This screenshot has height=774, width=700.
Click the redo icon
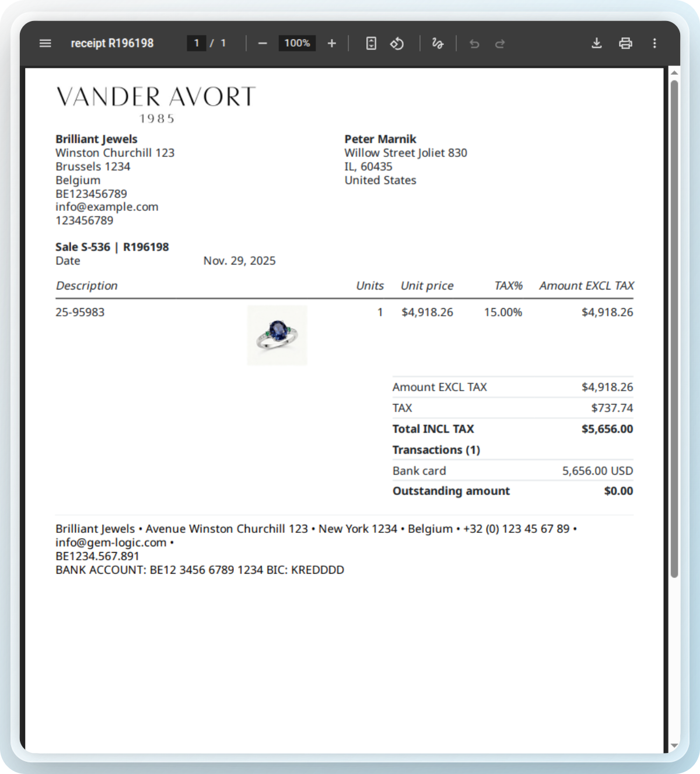[x=501, y=43]
